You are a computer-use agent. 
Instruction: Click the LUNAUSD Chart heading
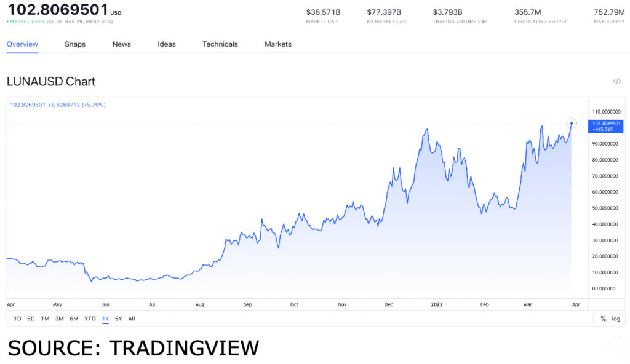(51, 82)
